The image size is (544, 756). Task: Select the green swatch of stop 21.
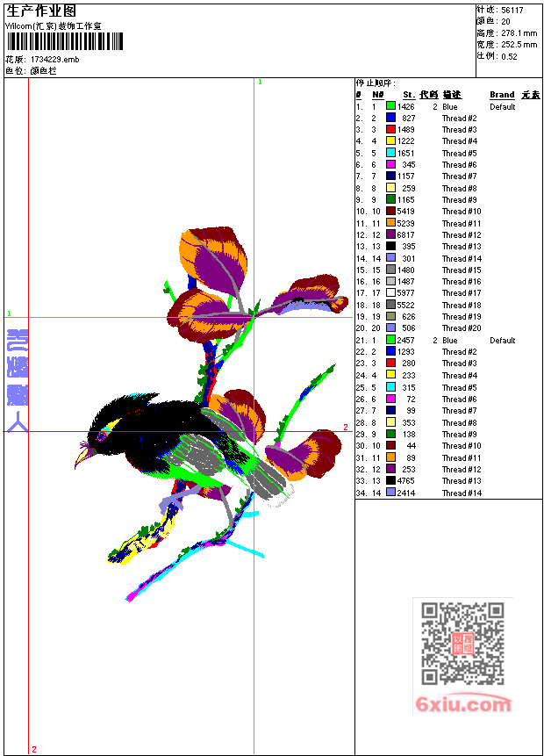(x=390, y=340)
